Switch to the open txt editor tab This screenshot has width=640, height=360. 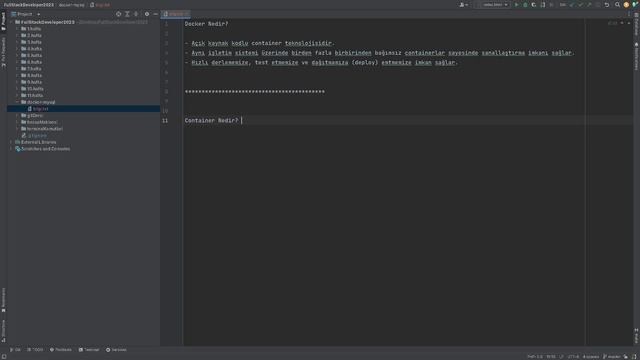point(176,14)
